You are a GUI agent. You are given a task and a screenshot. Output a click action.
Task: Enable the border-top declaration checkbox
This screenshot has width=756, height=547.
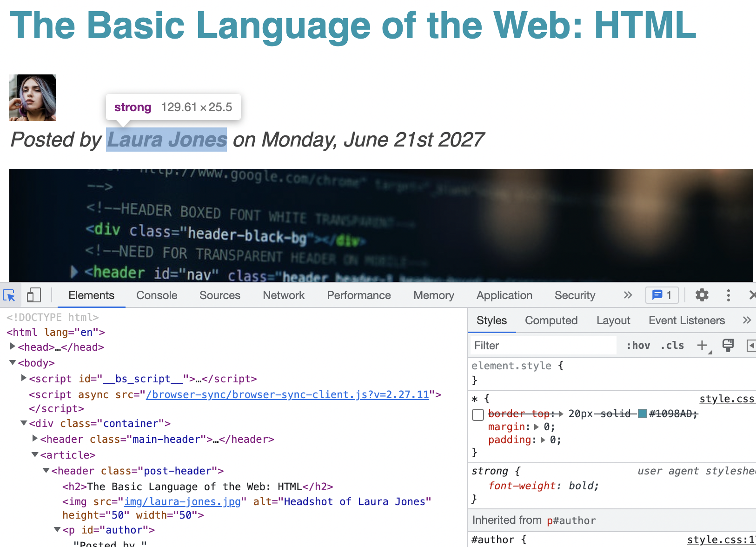click(x=478, y=414)
